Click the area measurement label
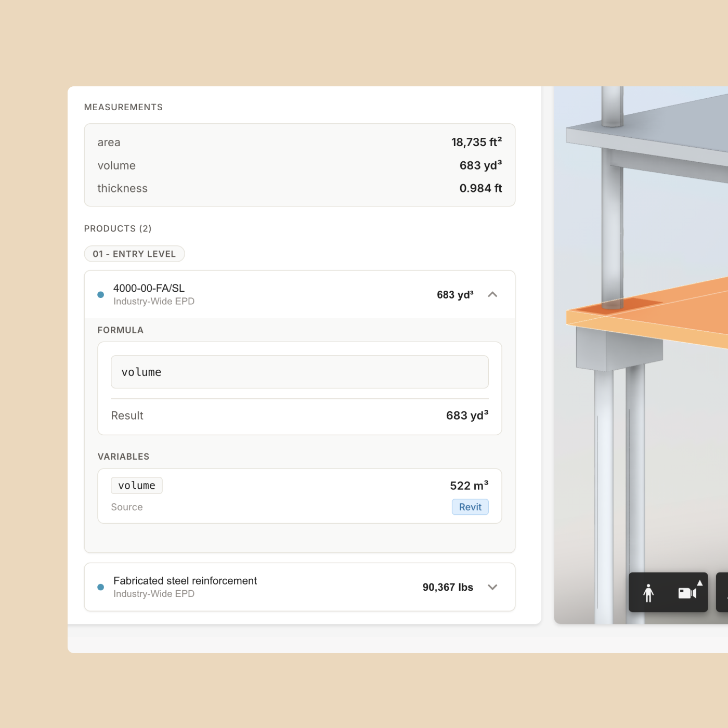Viewport: 728px width, 728px height. [x=109, y=142]
